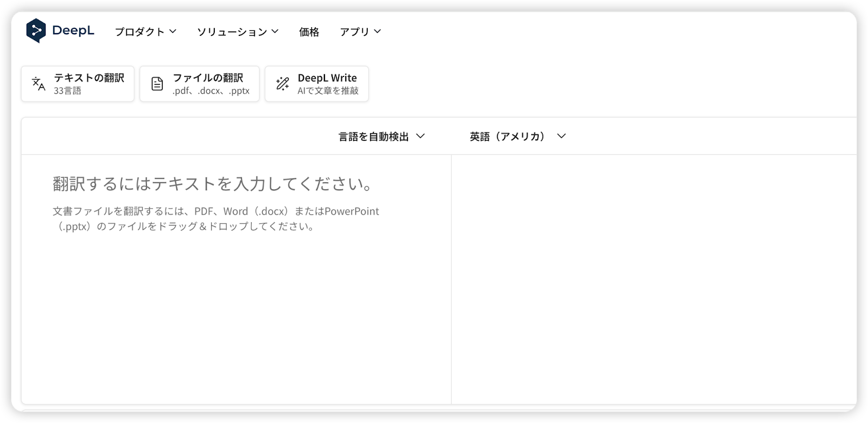Click the DeepL hexagon logo icon

point(36,31)
